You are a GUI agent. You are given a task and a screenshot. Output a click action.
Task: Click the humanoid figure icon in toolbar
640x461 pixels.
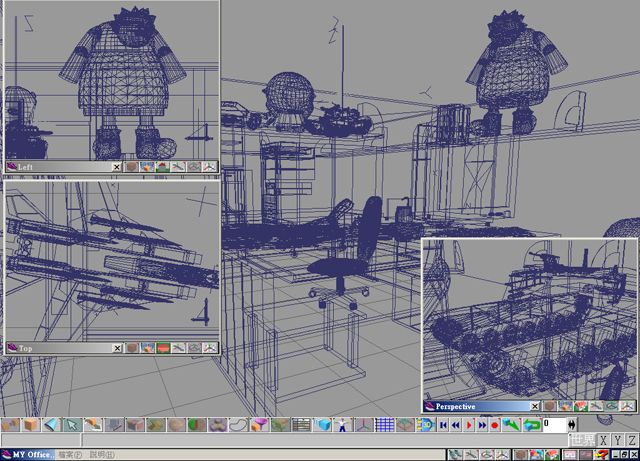pos(343,425)
